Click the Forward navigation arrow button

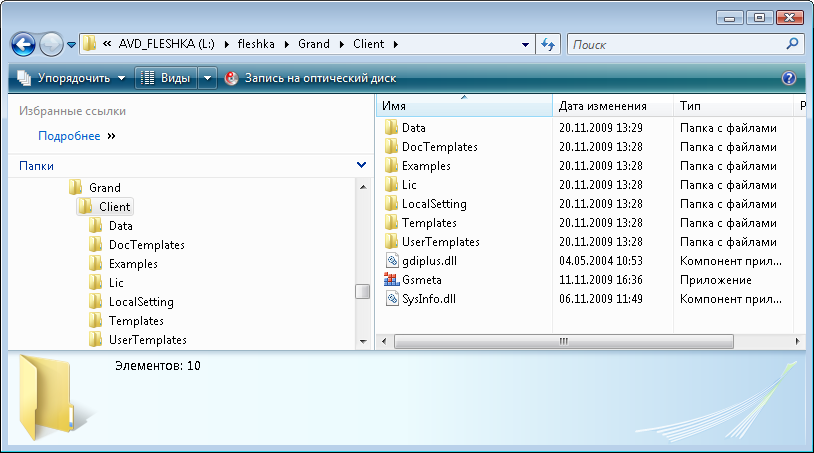coord(51,44)
